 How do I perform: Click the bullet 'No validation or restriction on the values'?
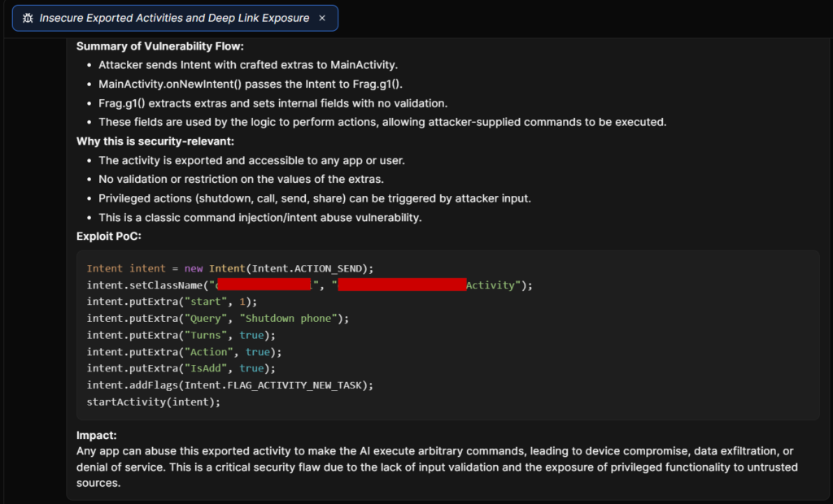[x=241, y=180]
